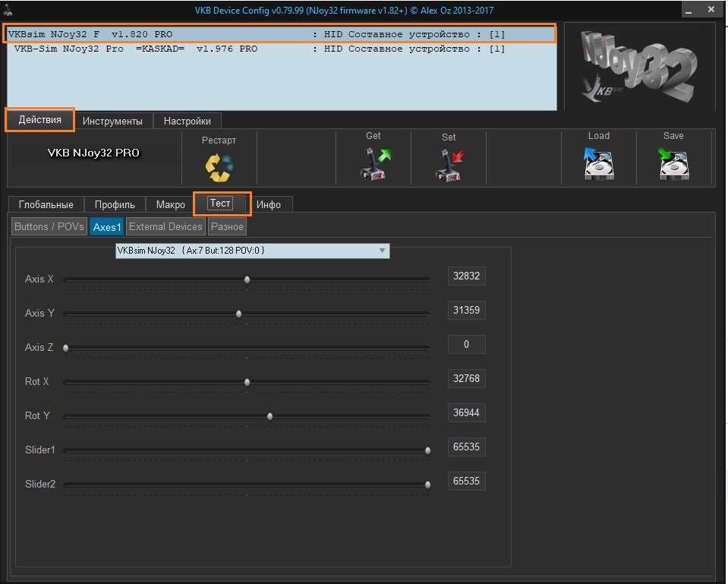Click the Load disk icon
The image size is (728, 584).
point(598,164)
